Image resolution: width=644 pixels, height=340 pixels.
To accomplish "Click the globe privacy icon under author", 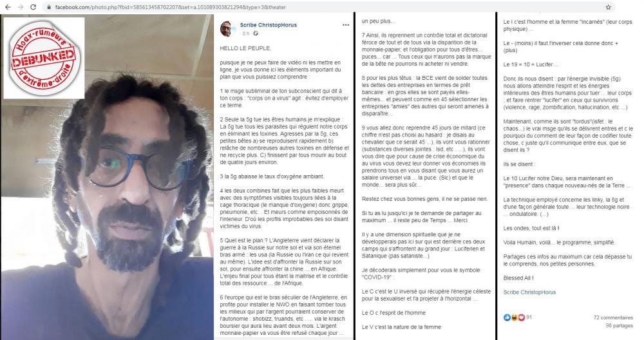I will point(256,33).
